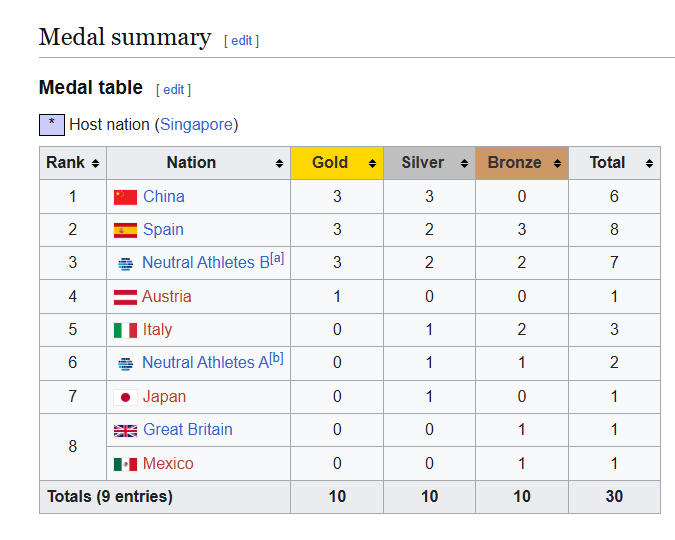
Task: Click the Great Britain flag icon
Action: pos(125,430)
